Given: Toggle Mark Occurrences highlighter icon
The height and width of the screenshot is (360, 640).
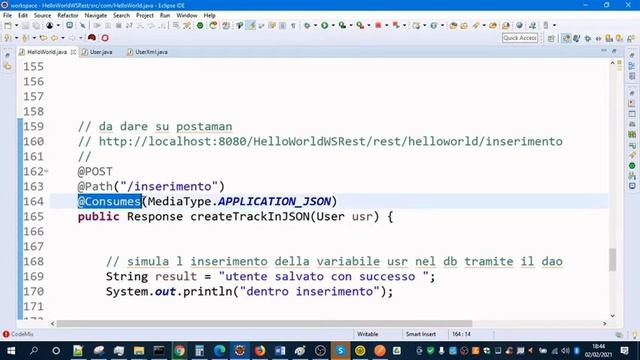Looking at the screenshot, I should (251, 25).
